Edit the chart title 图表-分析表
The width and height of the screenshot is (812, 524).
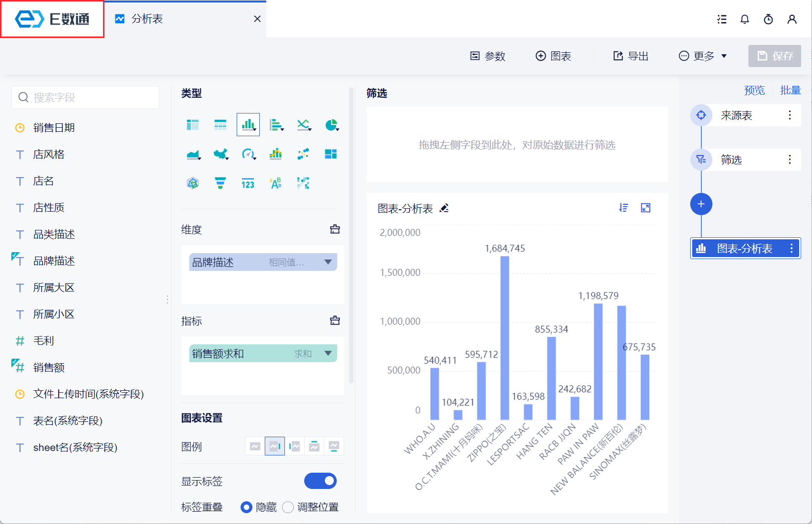(x=444, y=208)
